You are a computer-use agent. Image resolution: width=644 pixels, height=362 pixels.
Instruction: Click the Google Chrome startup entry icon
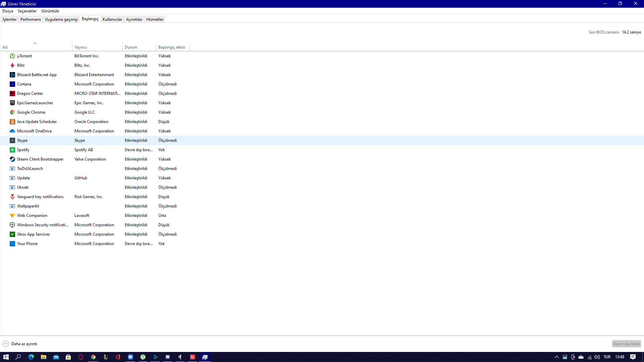[x=12, y=112]
